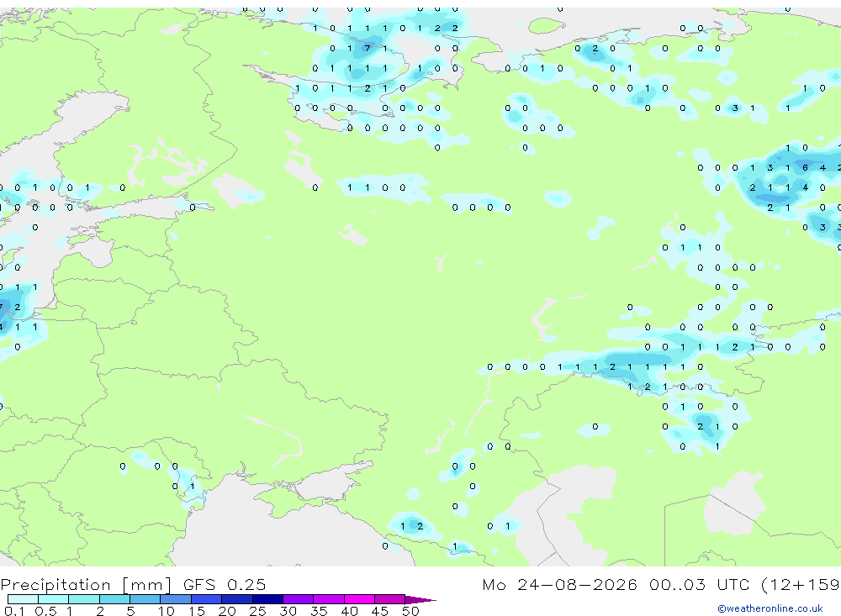This screenshot has width=841, height=616.
Task: Click the "10" legend scale label
Action: coord(166,611)
